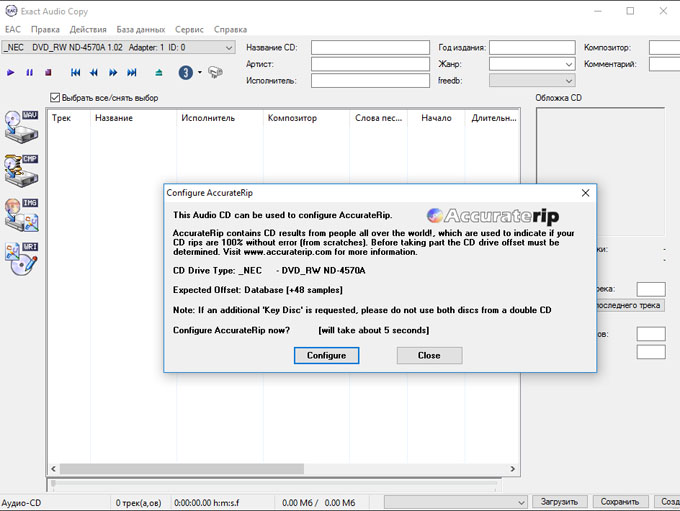This screenshot has width=680, height=511.
Task: Click the Configure button in the dialog
Action: coord(326,355)
